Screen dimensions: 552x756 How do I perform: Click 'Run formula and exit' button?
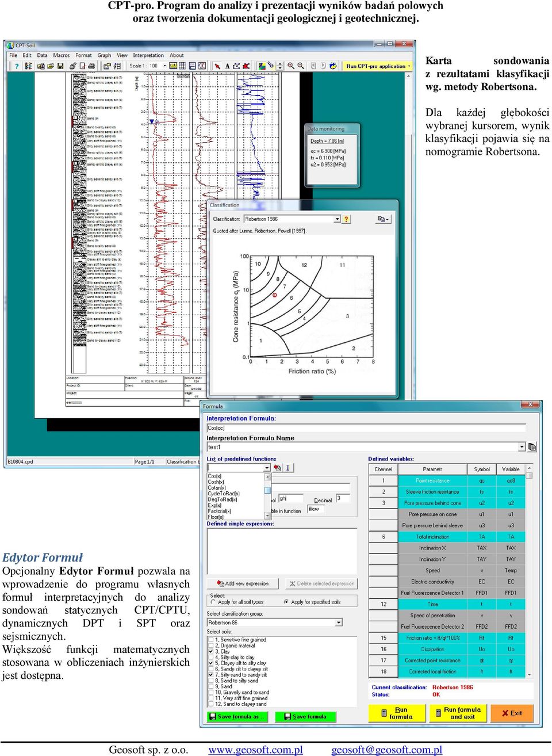coord(458,713)
